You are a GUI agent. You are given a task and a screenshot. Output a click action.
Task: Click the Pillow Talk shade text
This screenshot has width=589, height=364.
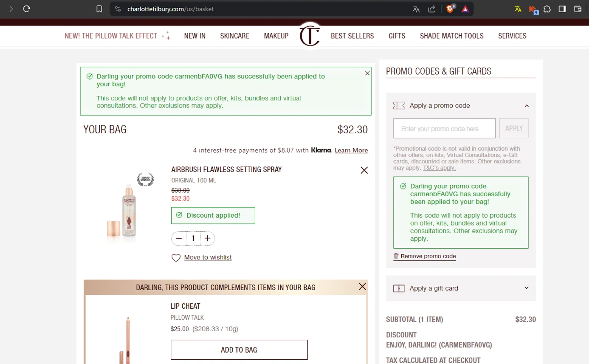point(187,317)
